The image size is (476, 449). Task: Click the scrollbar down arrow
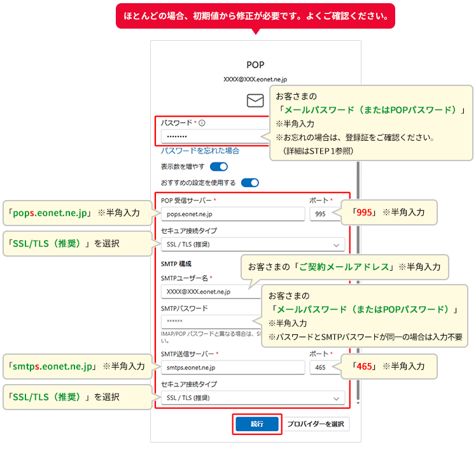[x=358, y=403]
